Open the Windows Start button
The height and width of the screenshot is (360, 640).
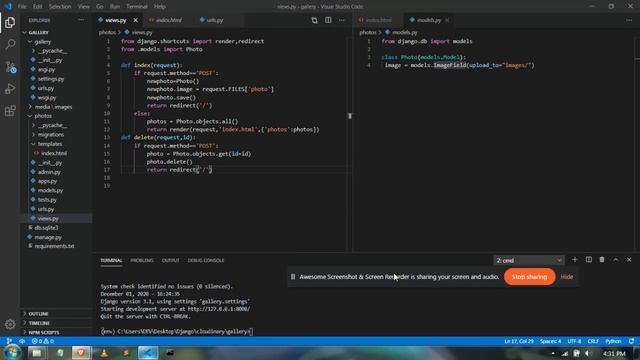click(x=12, y=352)
